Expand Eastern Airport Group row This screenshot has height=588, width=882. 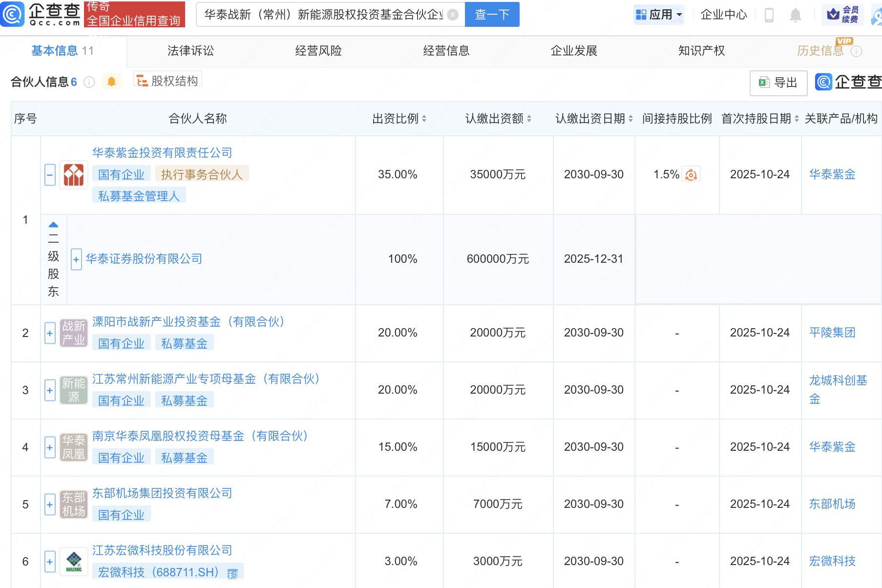(50, 504)
